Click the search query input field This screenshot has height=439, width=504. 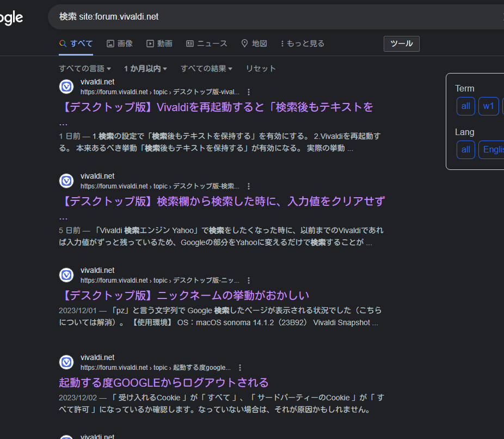coord(276,17)
